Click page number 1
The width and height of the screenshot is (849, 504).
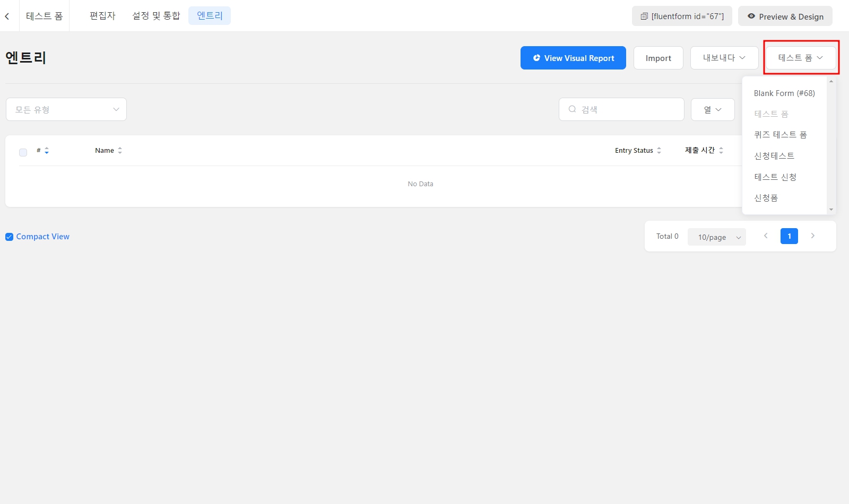point(789,236)
